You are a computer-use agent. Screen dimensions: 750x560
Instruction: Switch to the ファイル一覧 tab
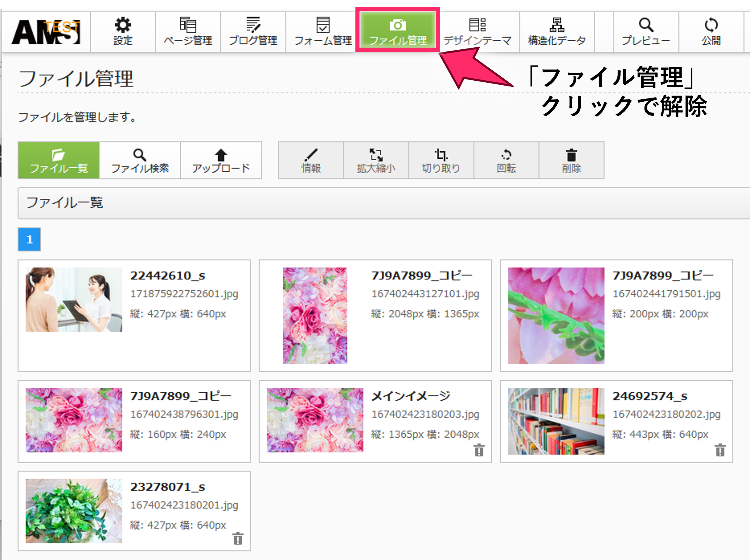coord(59,160)
